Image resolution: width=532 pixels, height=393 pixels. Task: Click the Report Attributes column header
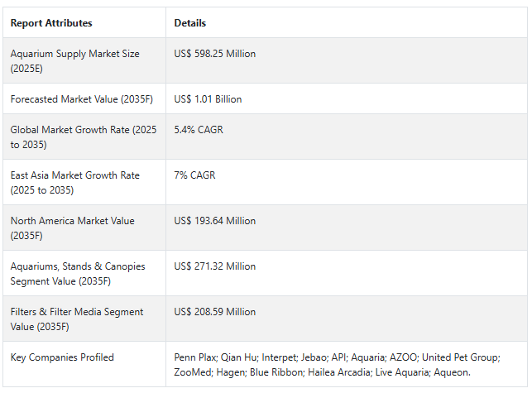tap(51, 23)
